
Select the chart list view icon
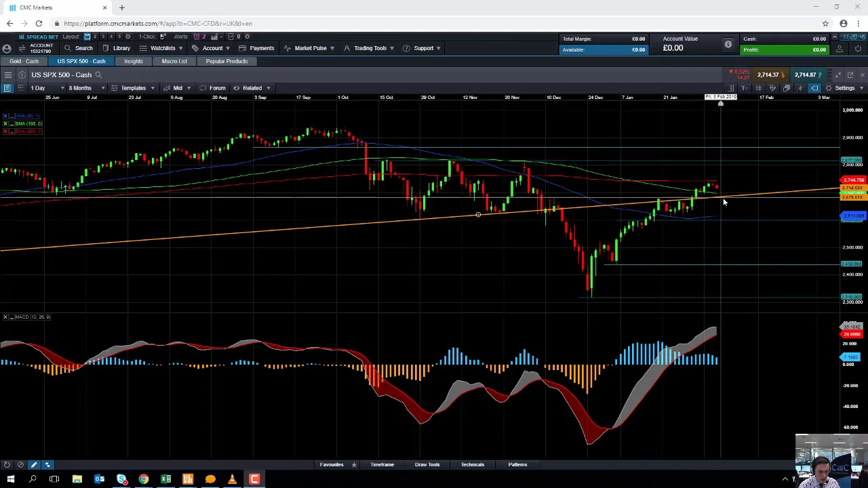[7, 88]
